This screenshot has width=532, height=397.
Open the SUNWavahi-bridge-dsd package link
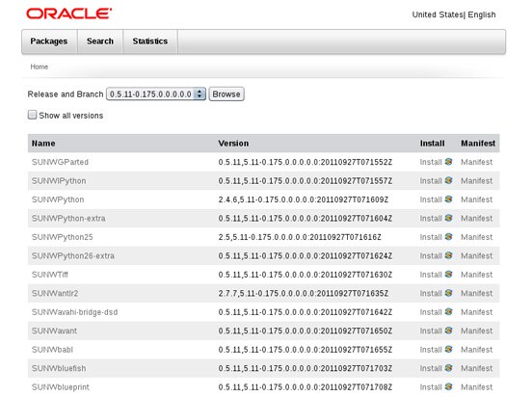pos(74,312)
